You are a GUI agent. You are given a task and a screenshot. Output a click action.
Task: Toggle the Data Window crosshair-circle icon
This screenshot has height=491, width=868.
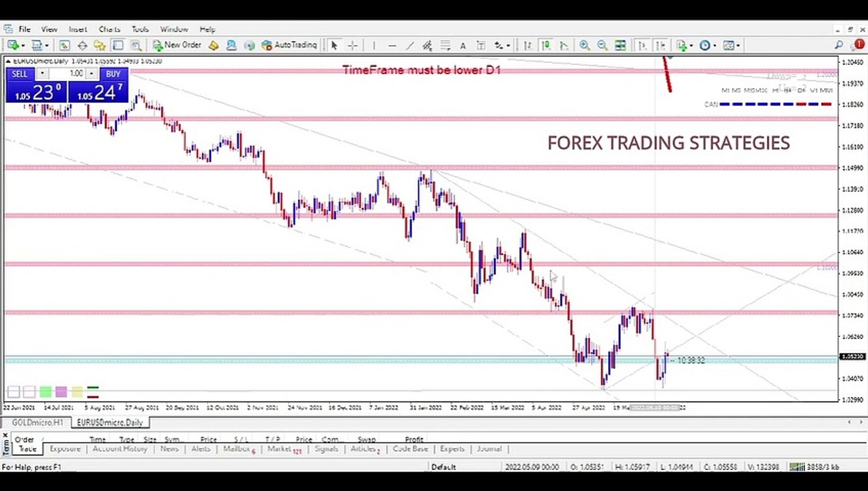[82, 45]
